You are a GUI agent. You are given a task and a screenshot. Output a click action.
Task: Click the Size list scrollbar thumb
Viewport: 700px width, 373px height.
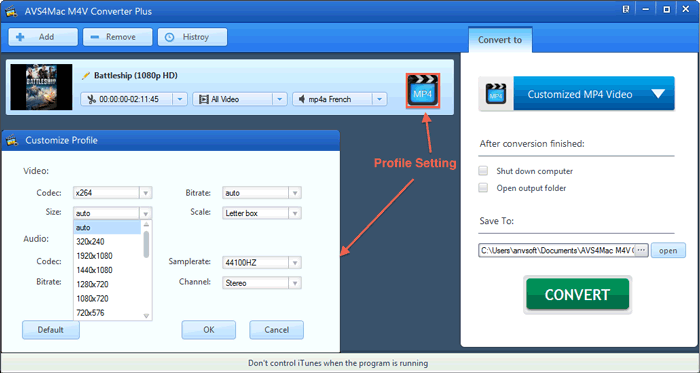pyautogui.click(x=146, y=244)
